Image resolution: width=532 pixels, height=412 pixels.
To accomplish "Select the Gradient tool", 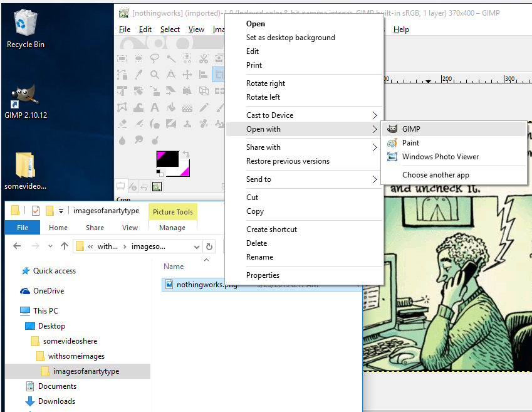I will coord(187,108).
